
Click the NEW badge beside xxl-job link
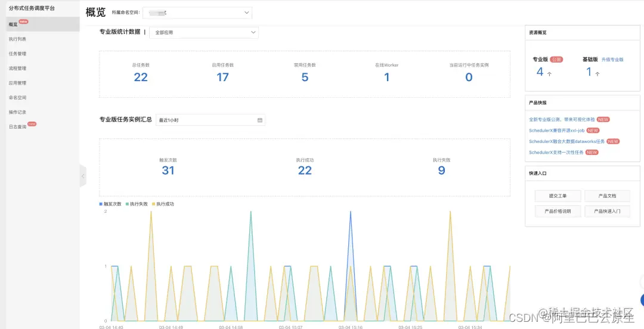coord(593,131)
